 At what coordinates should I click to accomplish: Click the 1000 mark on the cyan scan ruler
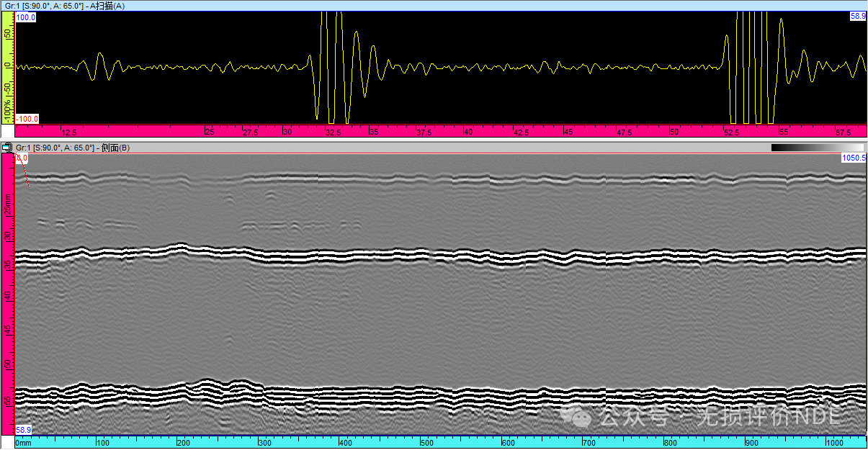point(836,443)
